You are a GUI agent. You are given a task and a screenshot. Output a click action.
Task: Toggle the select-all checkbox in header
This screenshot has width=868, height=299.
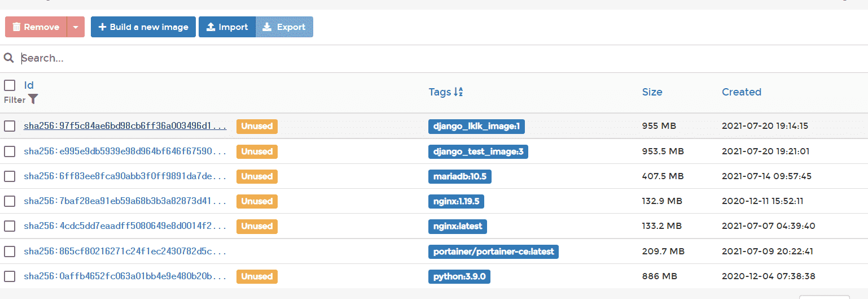pos(10,85)
